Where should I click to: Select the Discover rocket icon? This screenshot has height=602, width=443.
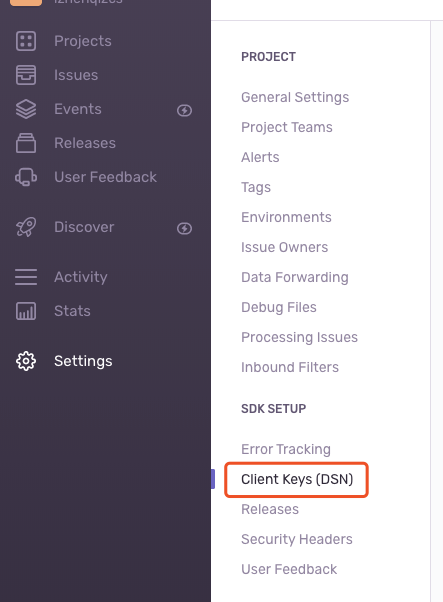tap(26, 227)
